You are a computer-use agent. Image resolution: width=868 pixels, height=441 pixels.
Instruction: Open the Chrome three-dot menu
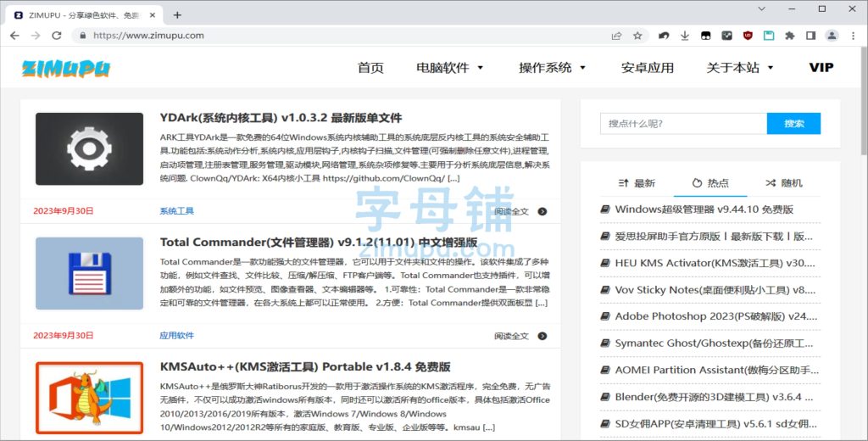coord(853,36)
